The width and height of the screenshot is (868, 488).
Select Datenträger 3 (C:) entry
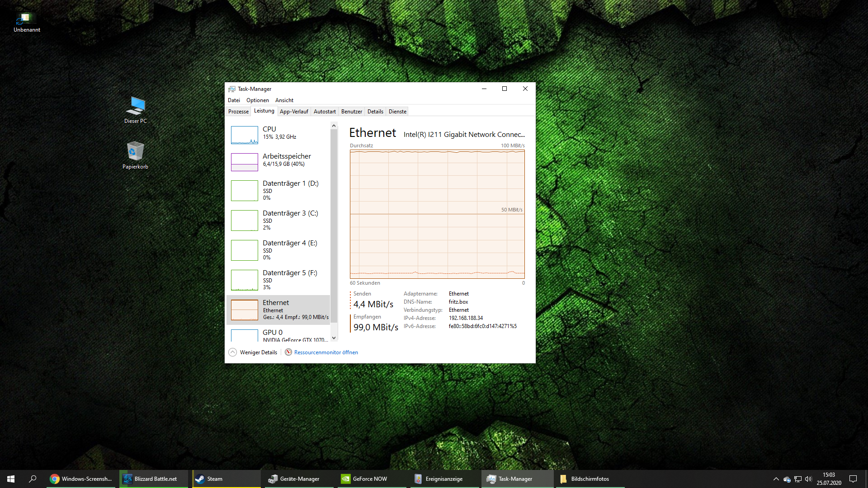[278, 220]
